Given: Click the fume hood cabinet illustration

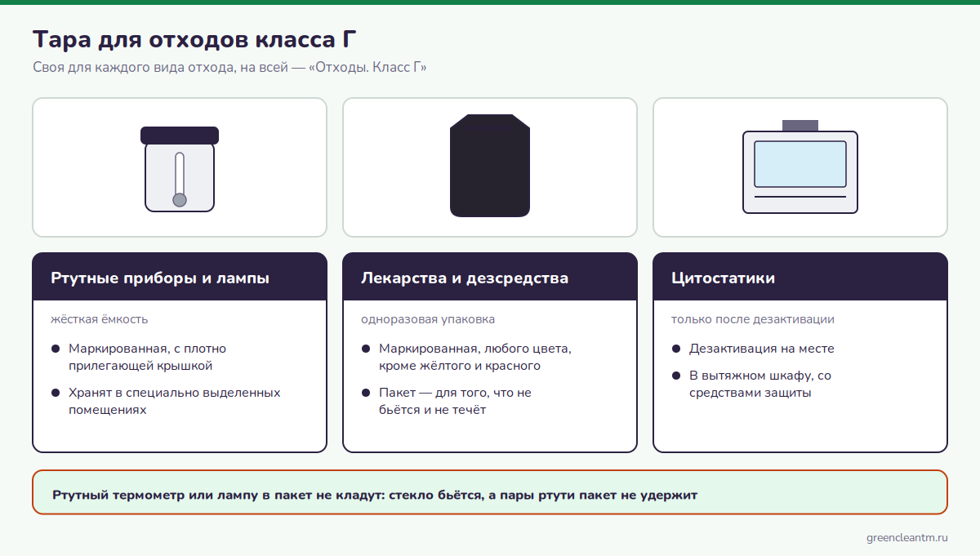Looking at the screenshot, I should (800, 167).
